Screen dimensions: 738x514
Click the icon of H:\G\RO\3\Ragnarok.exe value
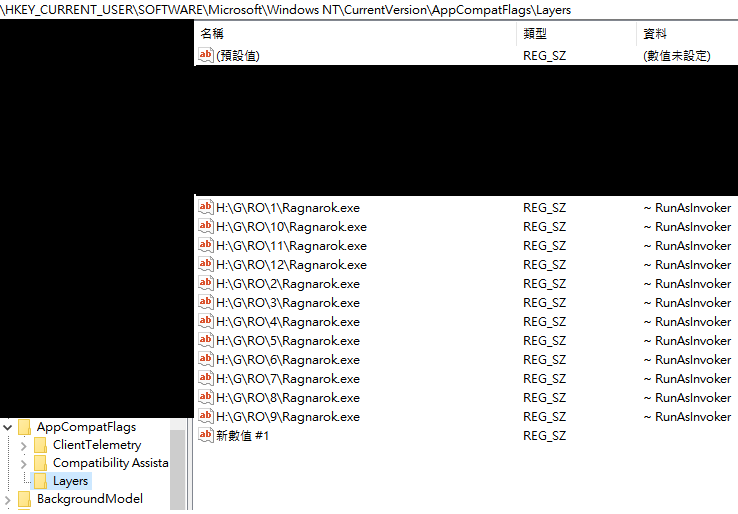[206, 302]
